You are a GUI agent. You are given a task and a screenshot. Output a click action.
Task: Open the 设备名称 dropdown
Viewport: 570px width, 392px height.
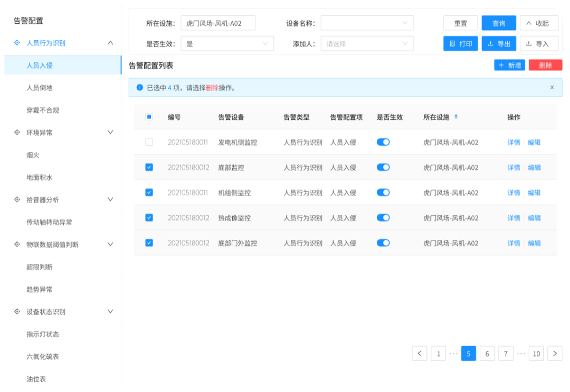(367, 23)
